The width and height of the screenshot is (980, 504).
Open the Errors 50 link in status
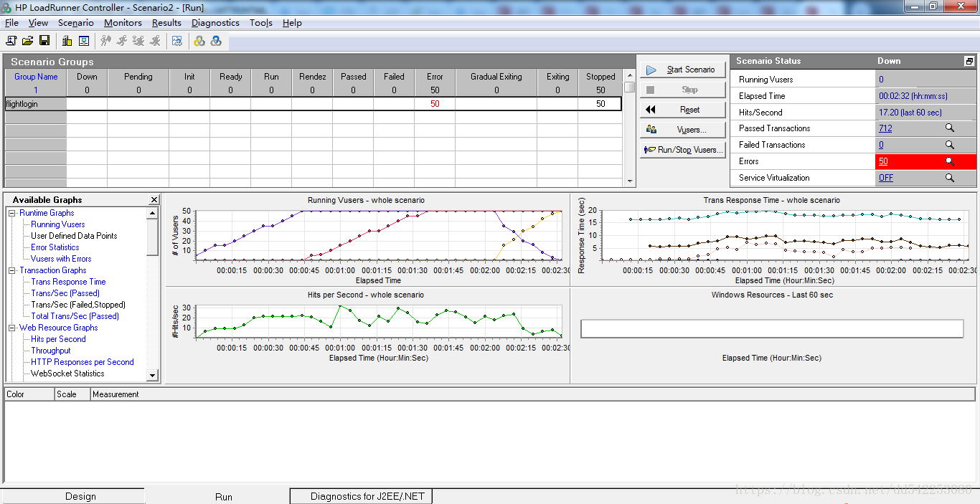click(x=883, y=161)
